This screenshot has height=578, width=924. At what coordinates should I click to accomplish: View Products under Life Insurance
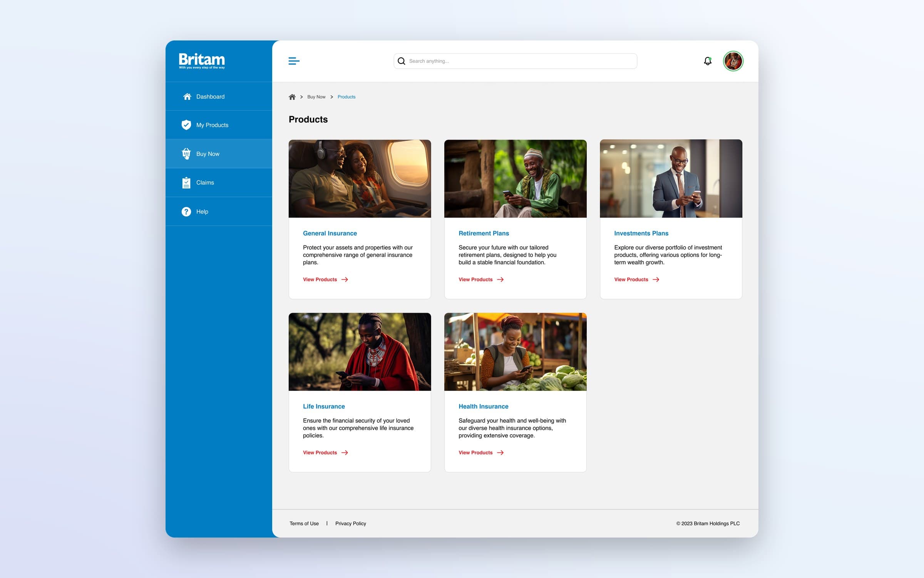(x=320, y=452)
